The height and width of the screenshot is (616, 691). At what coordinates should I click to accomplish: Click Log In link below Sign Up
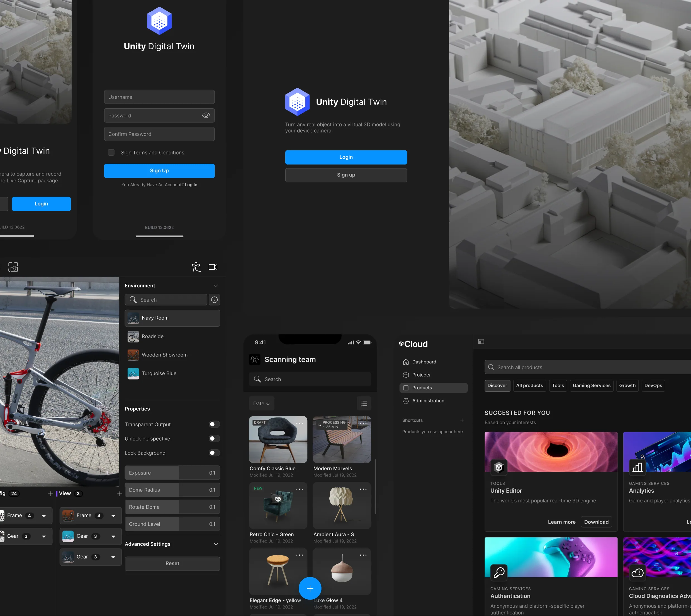tap(191, 185)
